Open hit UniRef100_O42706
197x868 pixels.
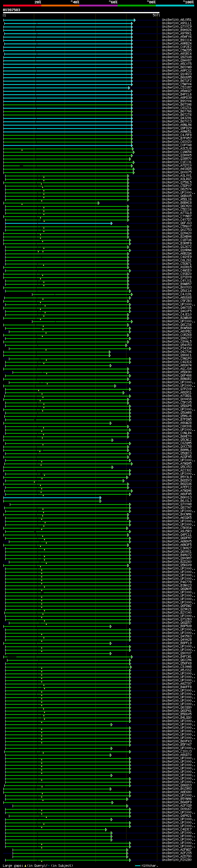[177, 352]
